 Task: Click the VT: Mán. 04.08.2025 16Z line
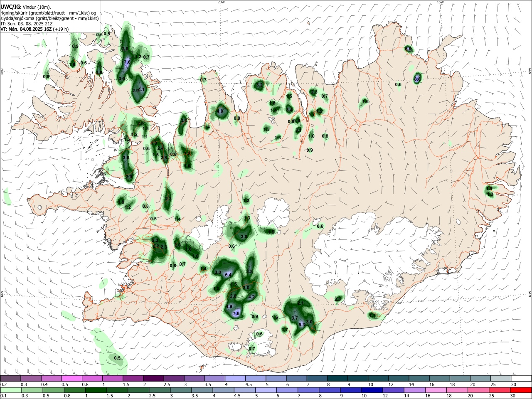click(26, 29)
